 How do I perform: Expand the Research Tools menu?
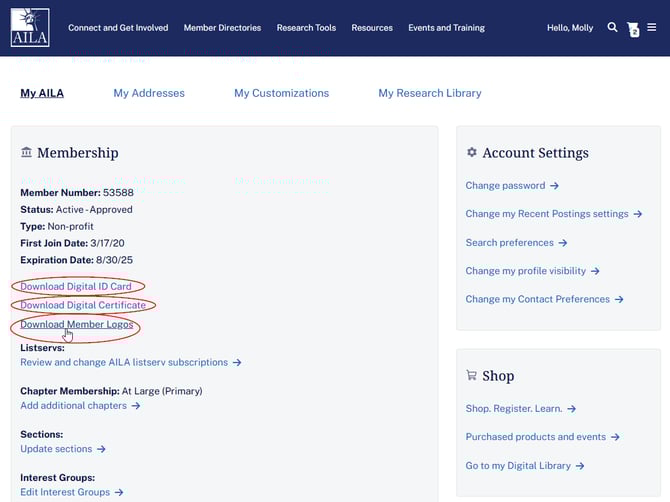point(306,28)
